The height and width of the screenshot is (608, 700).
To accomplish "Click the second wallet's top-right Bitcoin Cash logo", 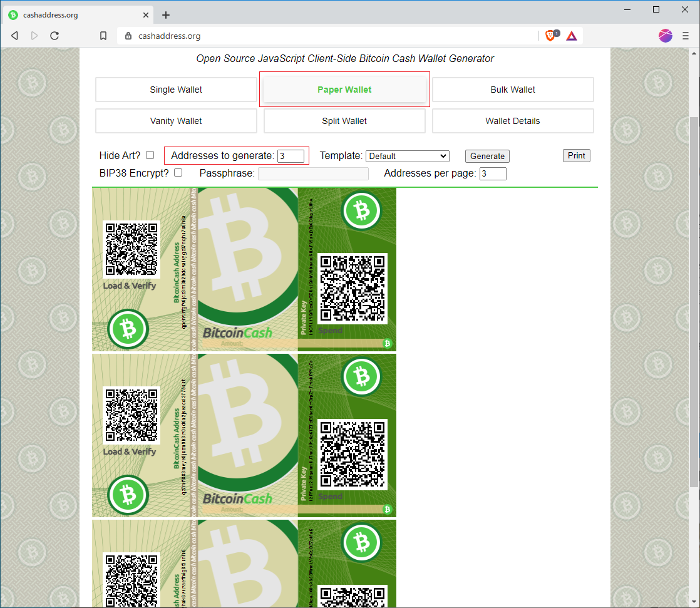I will coord(362,376).
